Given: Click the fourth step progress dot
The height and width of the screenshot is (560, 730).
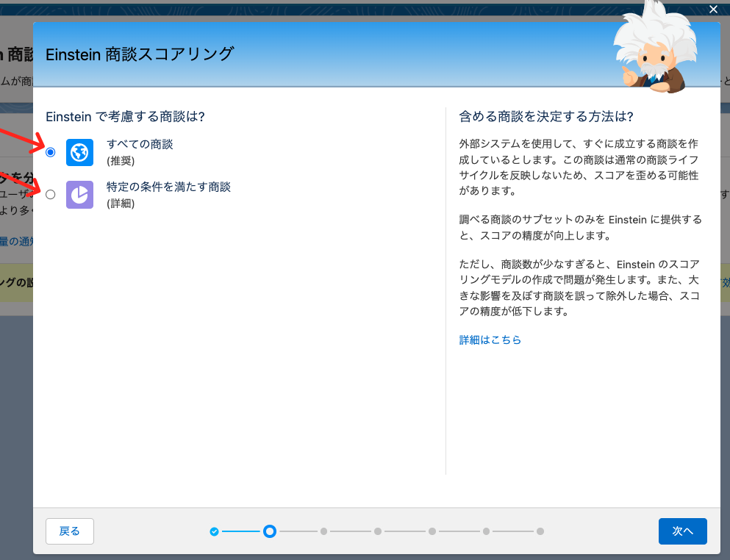Looking at the screenshot, I should tap(378, 531).
